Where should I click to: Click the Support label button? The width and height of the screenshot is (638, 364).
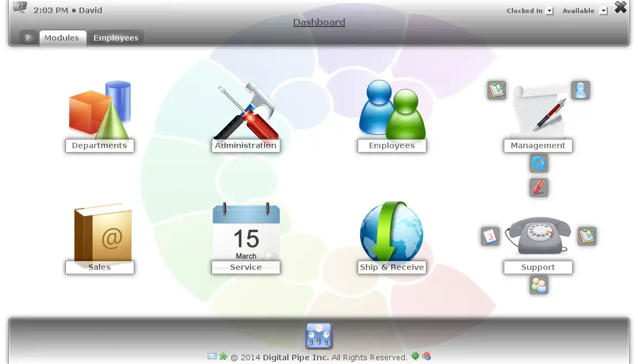538,267
